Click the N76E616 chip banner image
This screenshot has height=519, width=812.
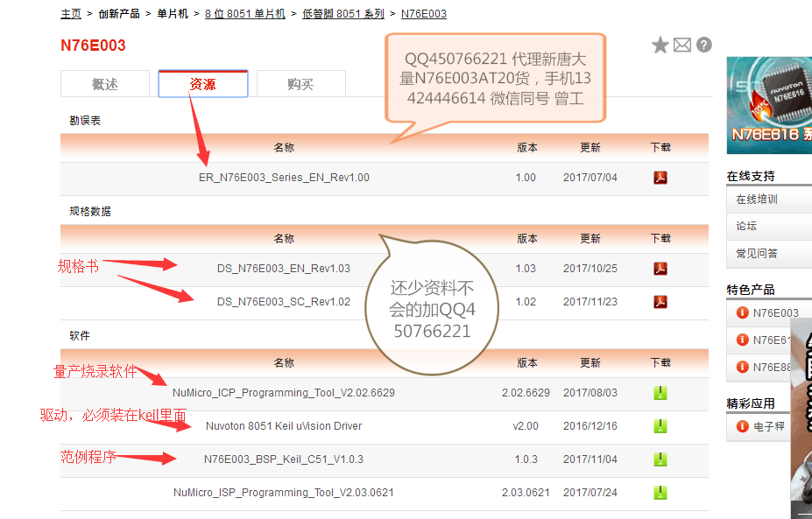769,105
